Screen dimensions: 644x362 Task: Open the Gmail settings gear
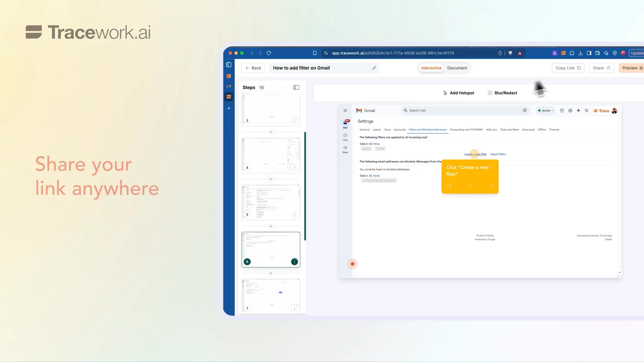(570, 110)
